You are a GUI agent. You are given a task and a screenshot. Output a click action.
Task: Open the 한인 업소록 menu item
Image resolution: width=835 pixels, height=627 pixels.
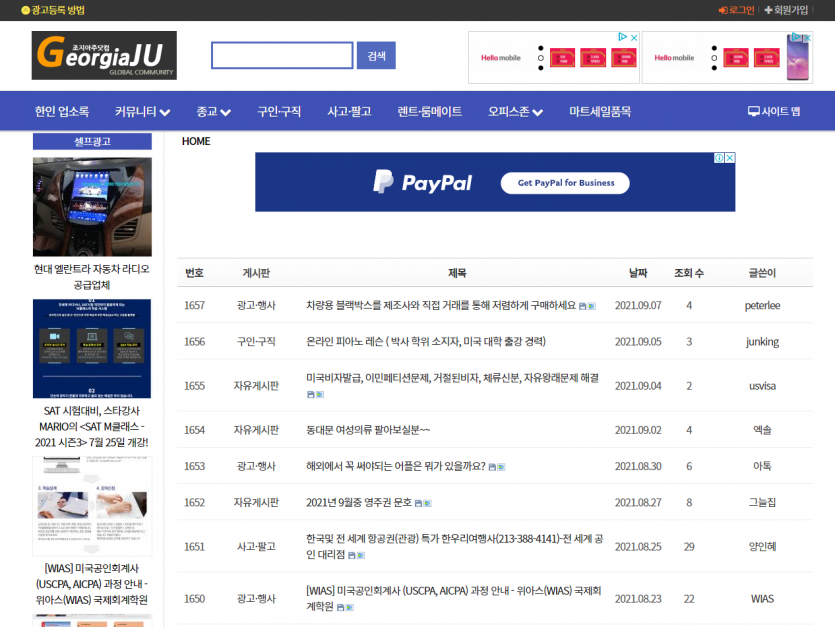pos(62,112)
